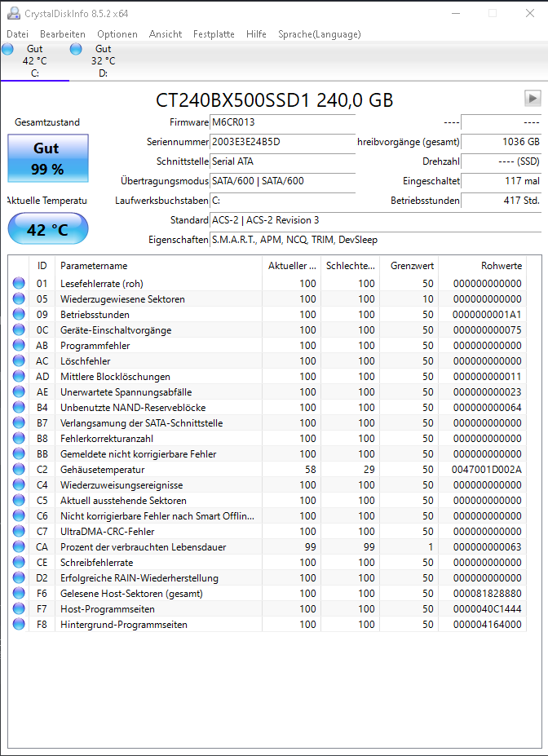Click the Rohwerte column header

point(483,266)
